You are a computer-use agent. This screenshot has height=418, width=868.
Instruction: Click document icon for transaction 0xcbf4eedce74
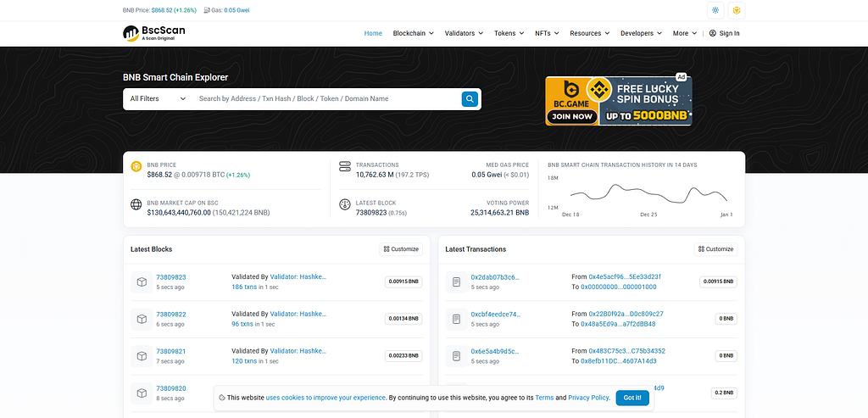(456, 319)
